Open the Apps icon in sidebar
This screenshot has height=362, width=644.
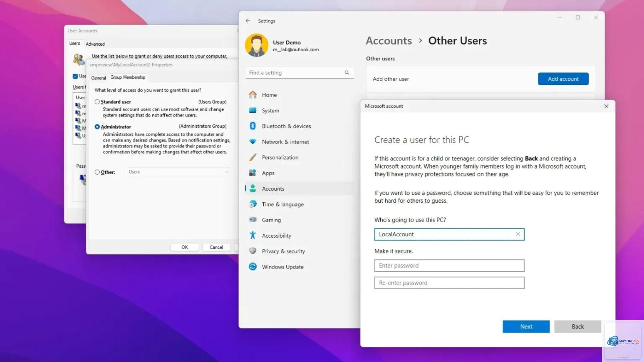coord(253,173)
